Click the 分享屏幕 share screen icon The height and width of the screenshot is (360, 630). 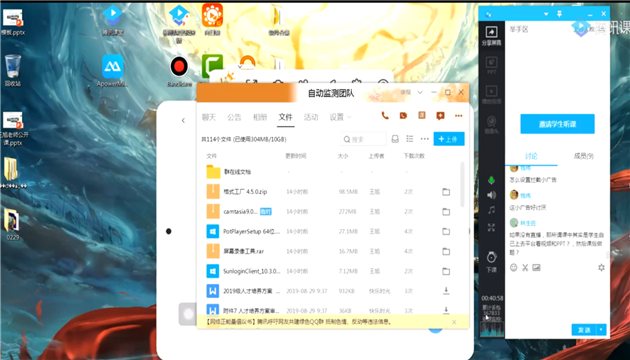(491, 32)
